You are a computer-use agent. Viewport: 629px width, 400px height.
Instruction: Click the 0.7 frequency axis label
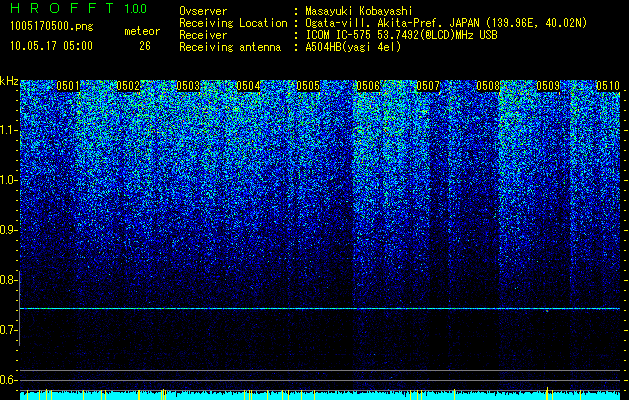point(8,330)
